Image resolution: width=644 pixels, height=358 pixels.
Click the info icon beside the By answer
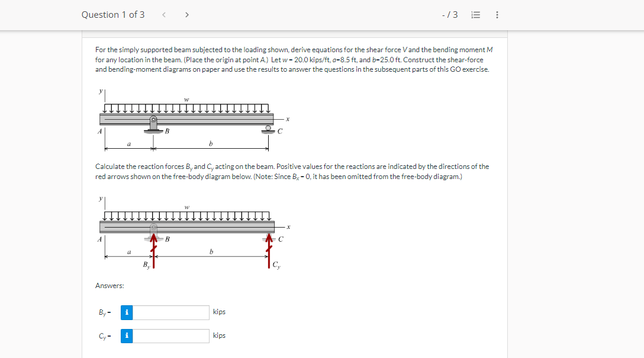coord(126,311)
